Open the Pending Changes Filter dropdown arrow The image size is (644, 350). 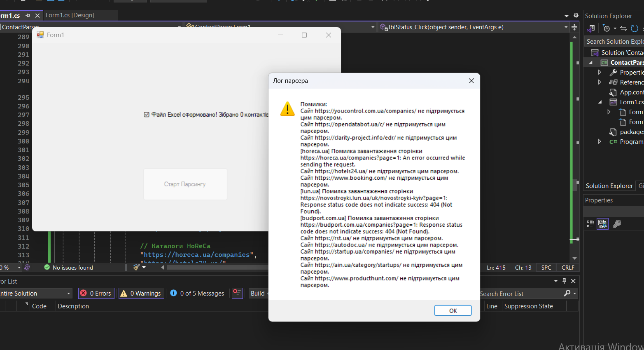coord(615,28)
